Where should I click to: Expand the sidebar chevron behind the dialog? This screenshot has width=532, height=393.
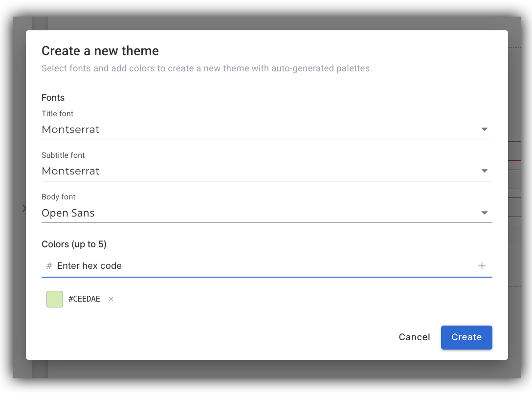click(x=24, y=208)
